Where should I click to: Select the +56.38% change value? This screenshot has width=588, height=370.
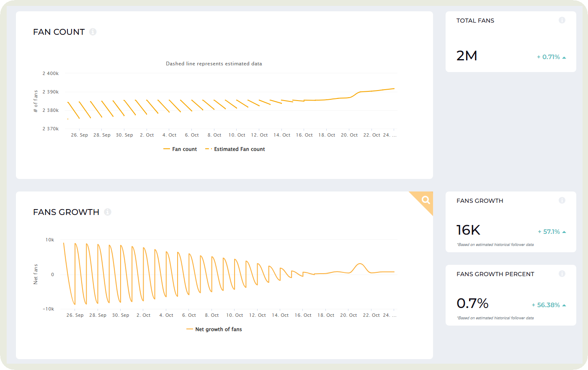coord(547,305)
